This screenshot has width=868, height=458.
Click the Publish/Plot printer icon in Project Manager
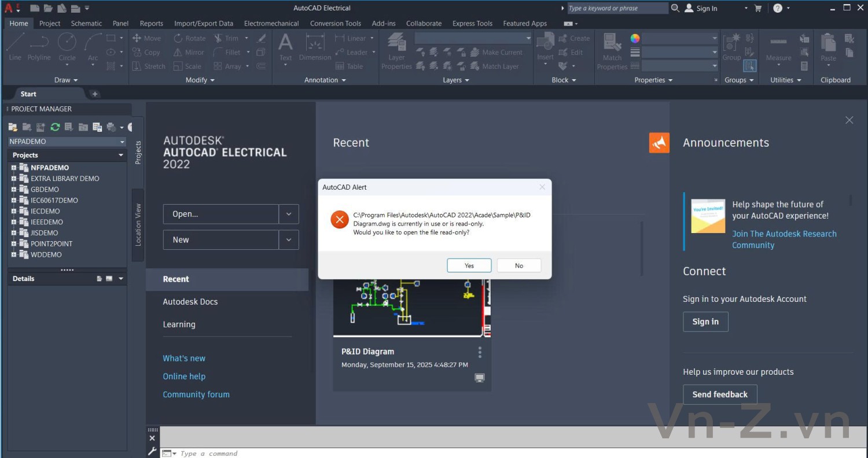coord(111,127)
